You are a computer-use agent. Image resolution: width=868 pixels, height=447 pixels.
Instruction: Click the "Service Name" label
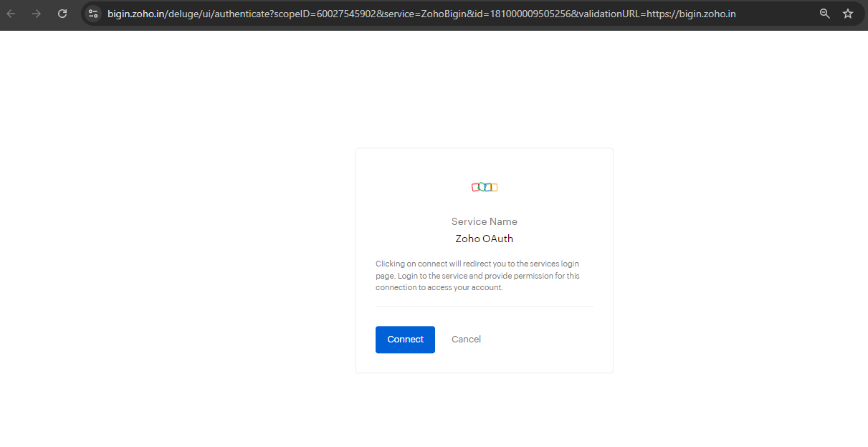pyautogui.click(x=485, y=222)
